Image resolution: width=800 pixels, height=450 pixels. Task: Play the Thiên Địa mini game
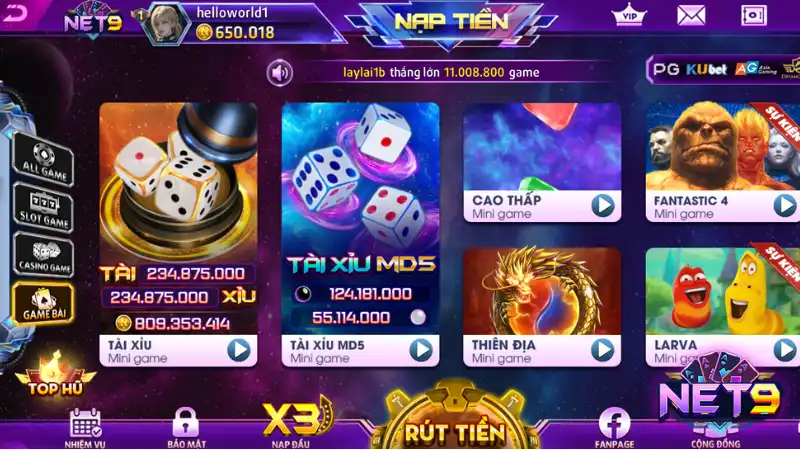[x=603, y=350]
